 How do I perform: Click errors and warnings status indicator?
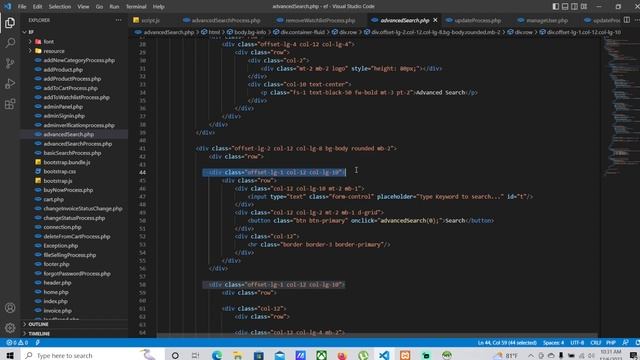(x=17, y=343)
